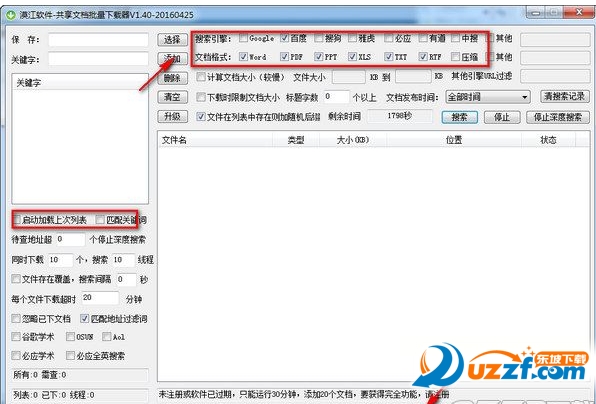Start search with the 搜索 button
This screenshot has width=596, height=404.
460,117
